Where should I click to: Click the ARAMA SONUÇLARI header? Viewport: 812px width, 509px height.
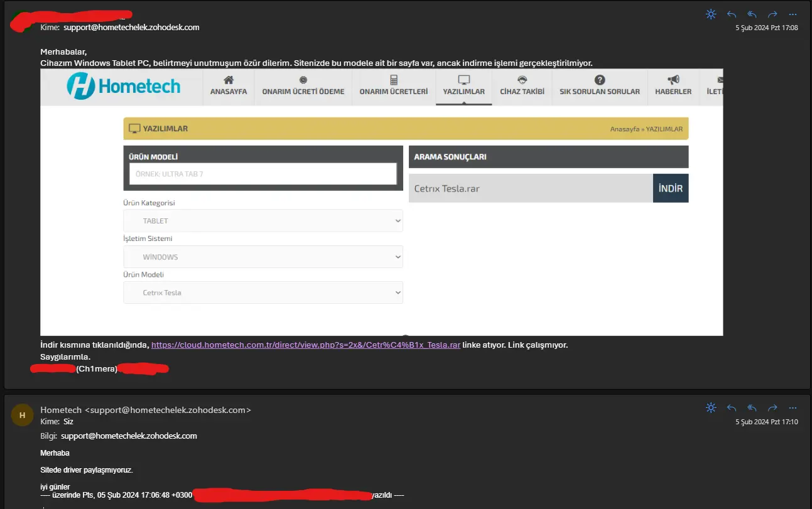point(548,157)
